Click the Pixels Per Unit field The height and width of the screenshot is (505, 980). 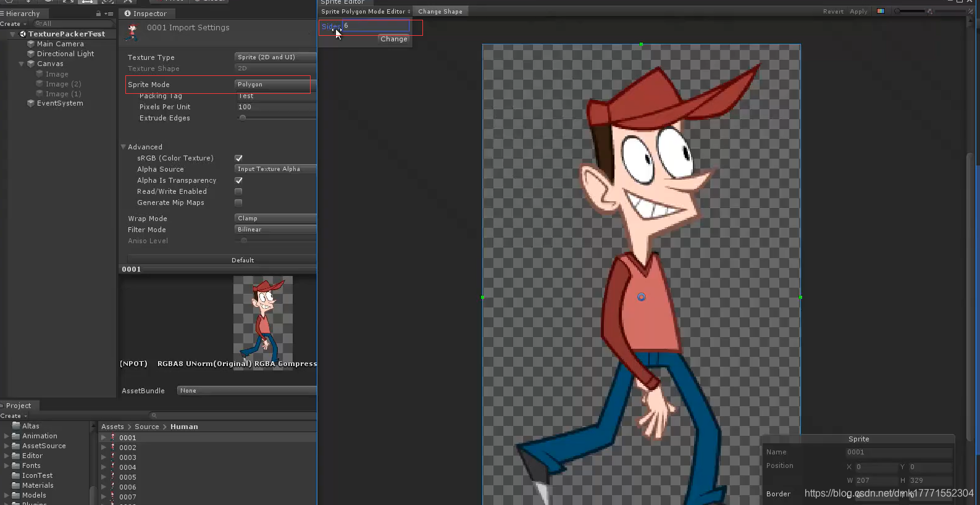(277, 107)
